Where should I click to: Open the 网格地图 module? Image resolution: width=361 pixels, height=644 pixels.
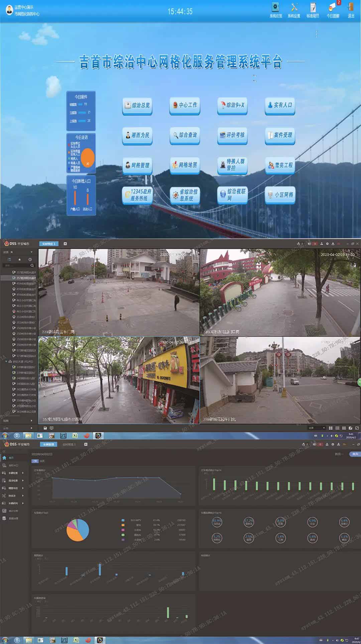pyautogui.click(x=185, y=165)
